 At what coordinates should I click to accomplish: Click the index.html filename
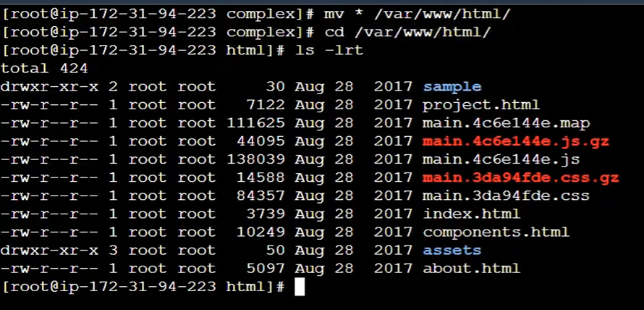point(472,214)
